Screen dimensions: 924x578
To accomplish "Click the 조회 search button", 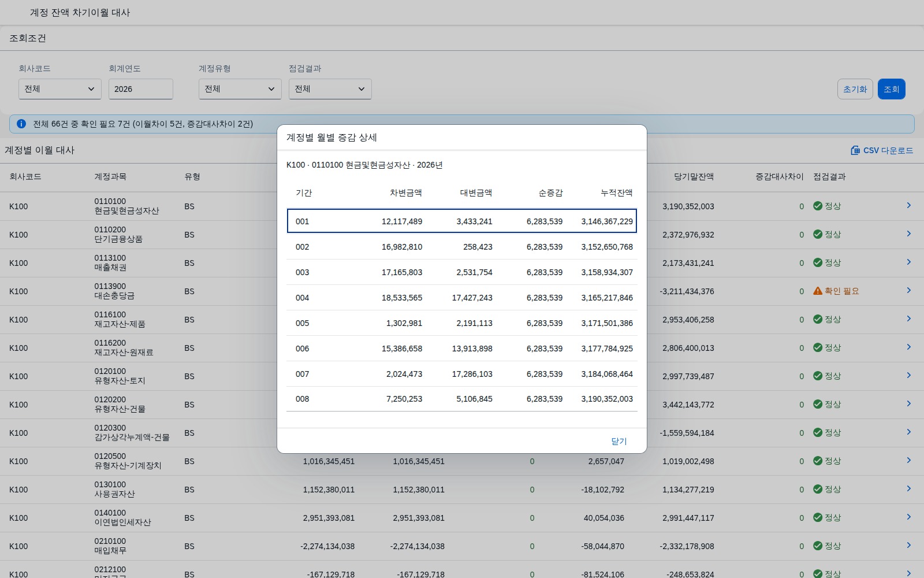I will 892,89.
